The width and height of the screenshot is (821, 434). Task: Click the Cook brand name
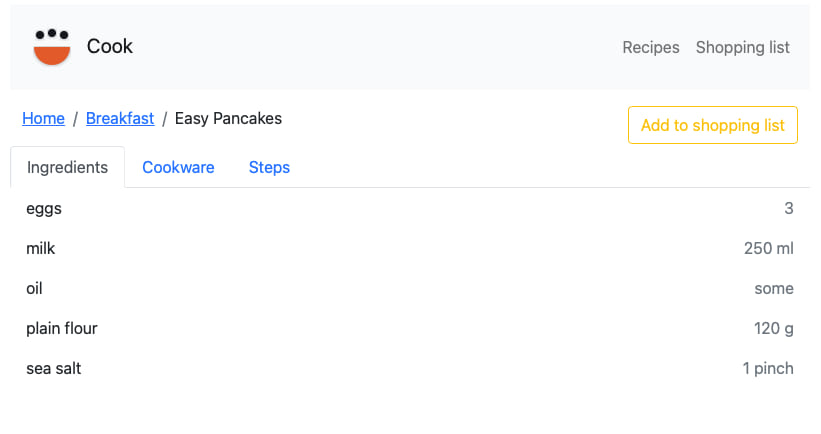109,47
